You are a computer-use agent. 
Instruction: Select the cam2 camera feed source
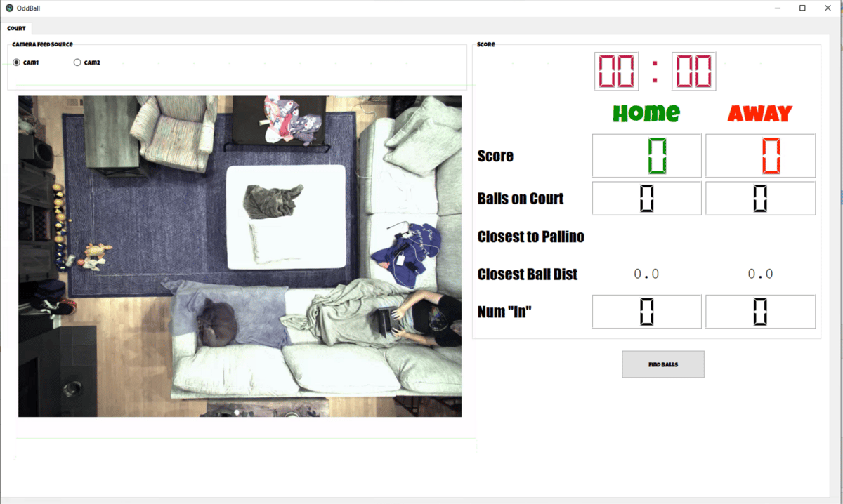pos(87,62)
